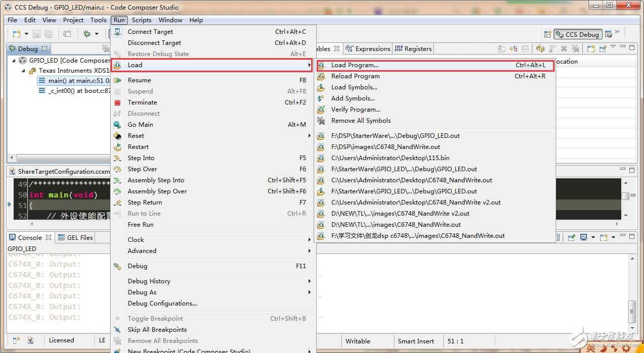644x353 pixels.
Task: Open the Open Console dropdown arrow
Action: (614, 237)
